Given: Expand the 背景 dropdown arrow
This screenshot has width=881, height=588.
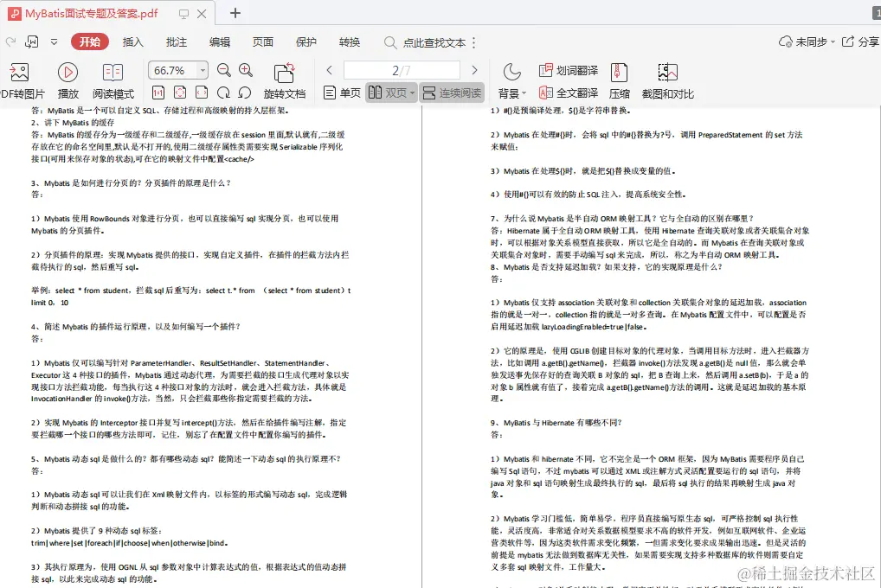Looking at the screenshot, I should point(524,93).
